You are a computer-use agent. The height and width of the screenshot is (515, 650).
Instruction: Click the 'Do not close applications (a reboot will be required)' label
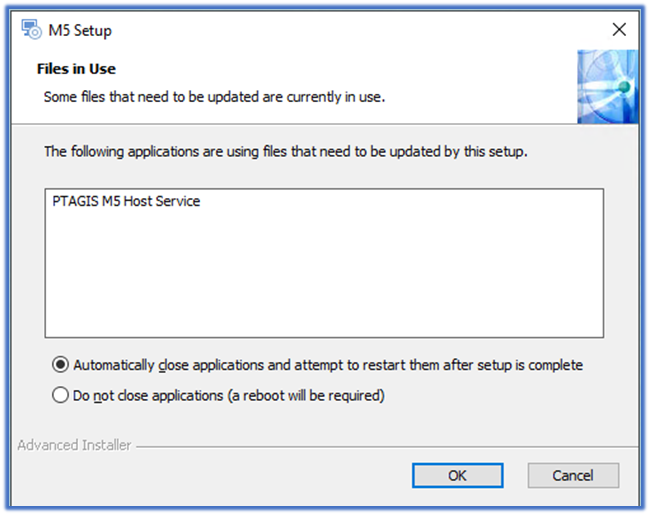229,396
